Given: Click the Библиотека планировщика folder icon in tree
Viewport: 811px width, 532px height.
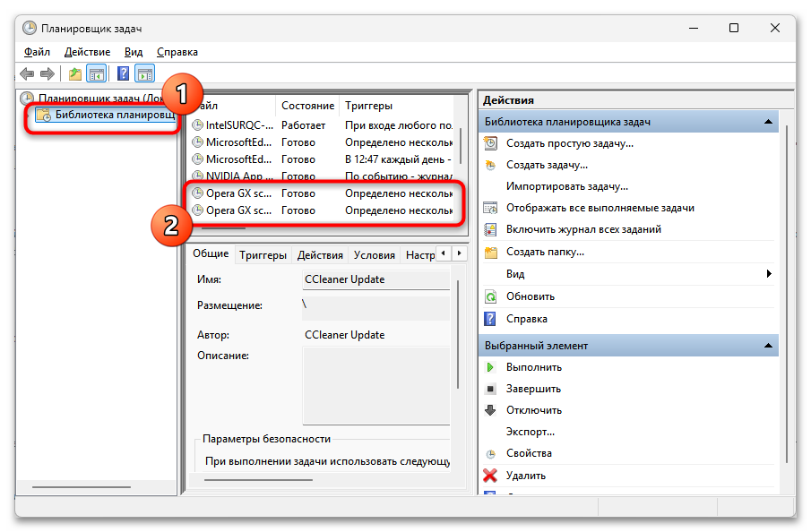Looking at the screenshot, I should tap(44, 115).
